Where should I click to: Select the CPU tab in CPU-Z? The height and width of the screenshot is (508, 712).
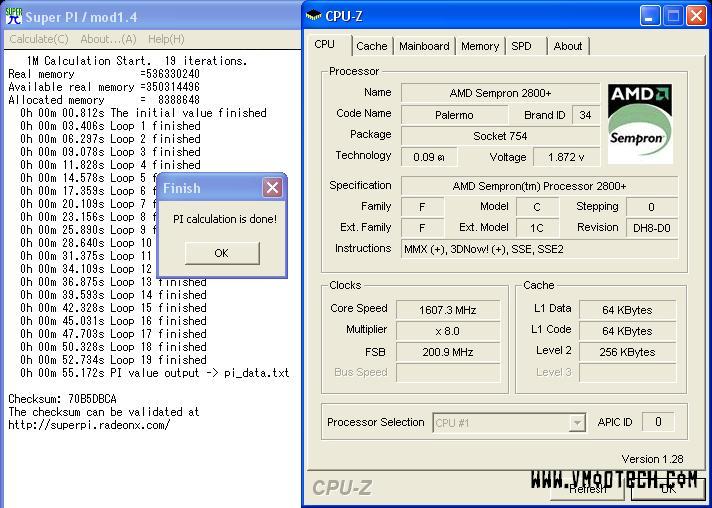pyautogui.click(x=329, y=44)
